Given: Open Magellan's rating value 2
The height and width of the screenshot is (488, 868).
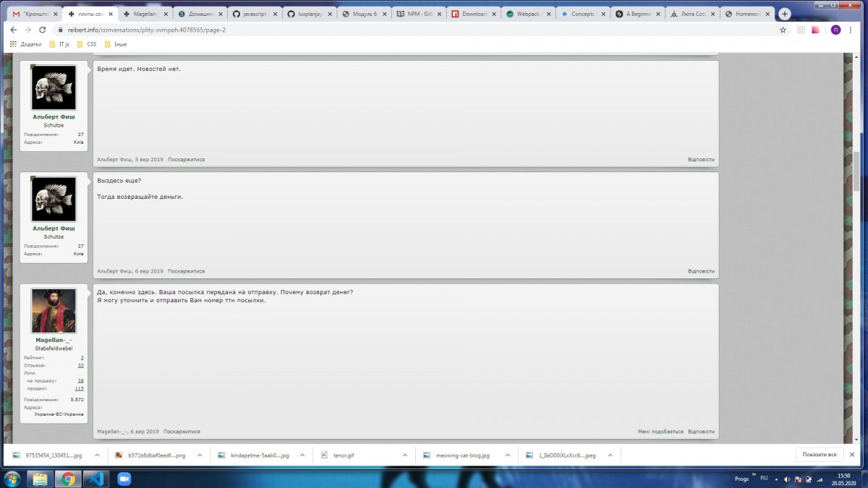Looking at the screenshot, I should (82, 358).
